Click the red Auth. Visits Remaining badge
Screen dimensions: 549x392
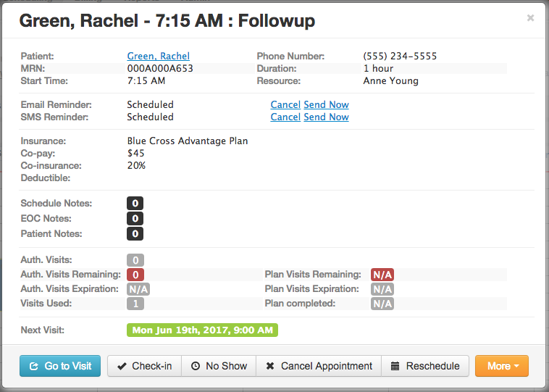(135, 275)
